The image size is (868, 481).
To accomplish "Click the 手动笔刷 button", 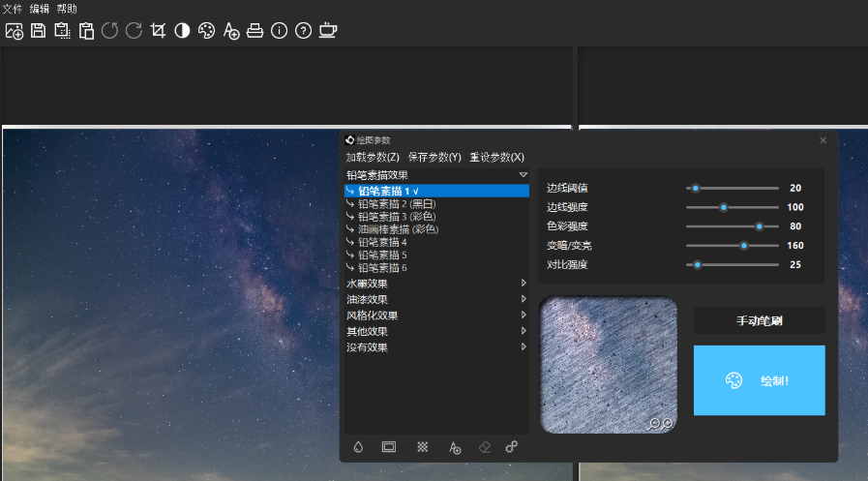I will click(x=759, y=320).
